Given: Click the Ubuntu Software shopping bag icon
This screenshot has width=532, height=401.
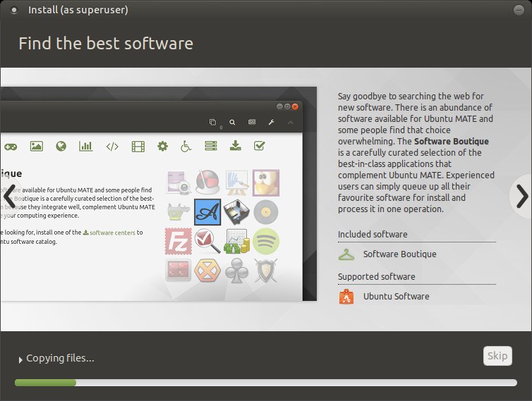Looking at the screenshot, I should [346, 297].
